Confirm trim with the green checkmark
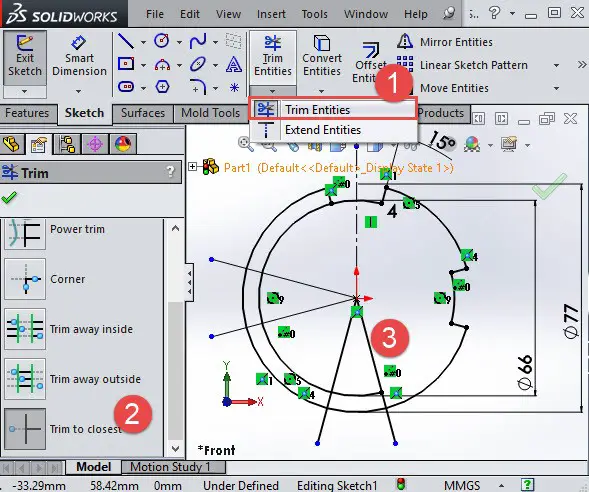 point(9,198)
